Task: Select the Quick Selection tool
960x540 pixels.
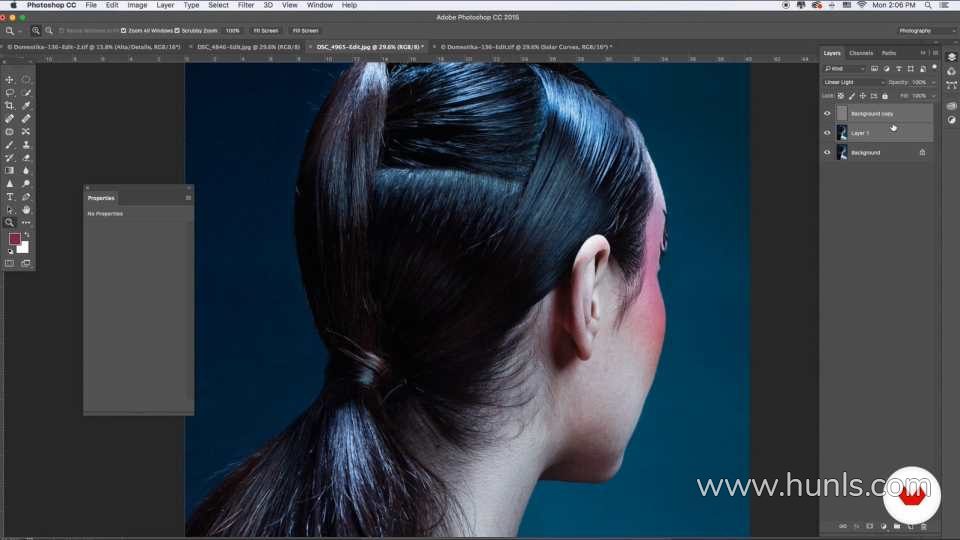Action: click(x=26, y=92)
